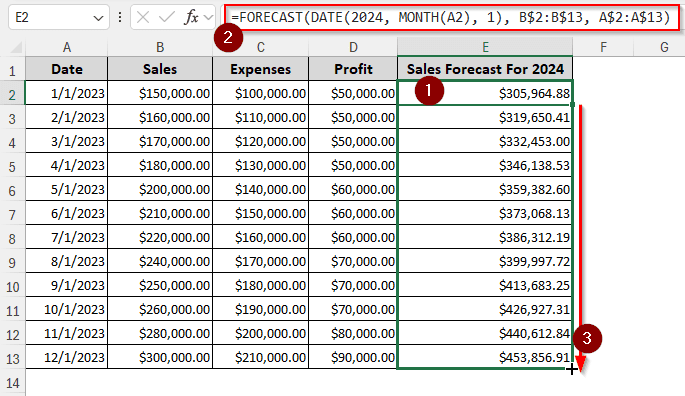The image size is (685, 396).
Task: Expand the dropdown arrow beside fx
Action: point(209,17)
